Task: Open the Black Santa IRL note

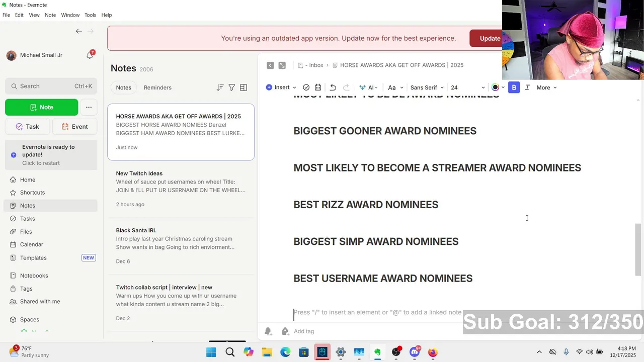Action: click(x=181, y=246)
